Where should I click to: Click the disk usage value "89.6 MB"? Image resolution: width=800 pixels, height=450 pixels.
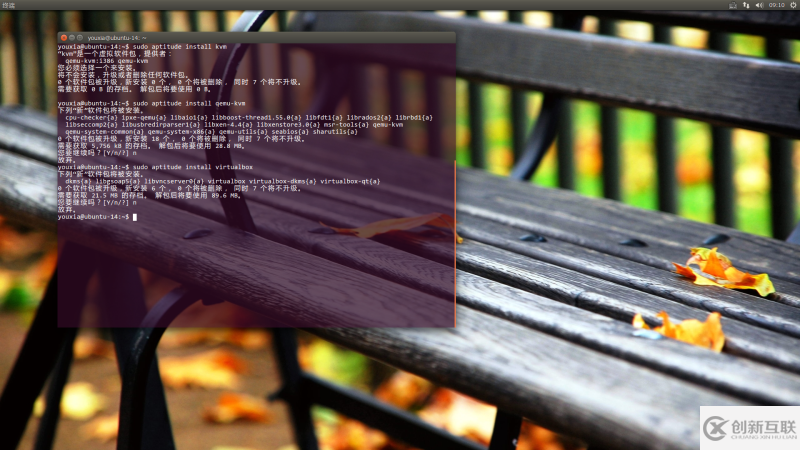pos(226,195)
